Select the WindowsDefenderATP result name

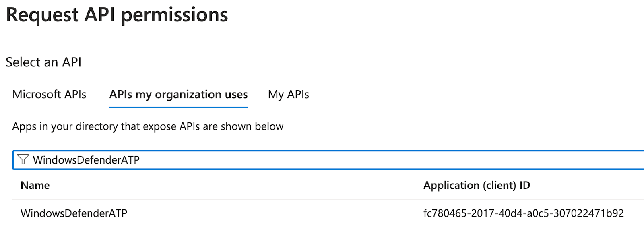pyautogui.click(x=74, y=213)
